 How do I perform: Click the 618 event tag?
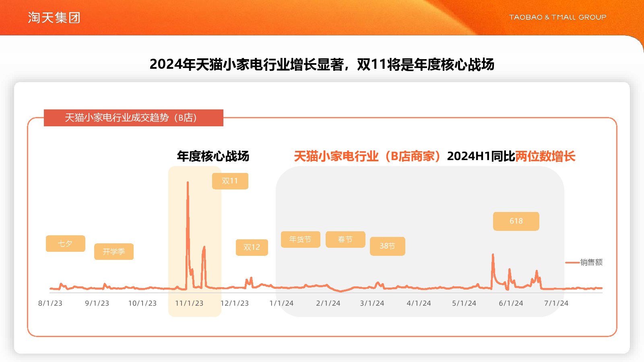click(x=516, y=221)
